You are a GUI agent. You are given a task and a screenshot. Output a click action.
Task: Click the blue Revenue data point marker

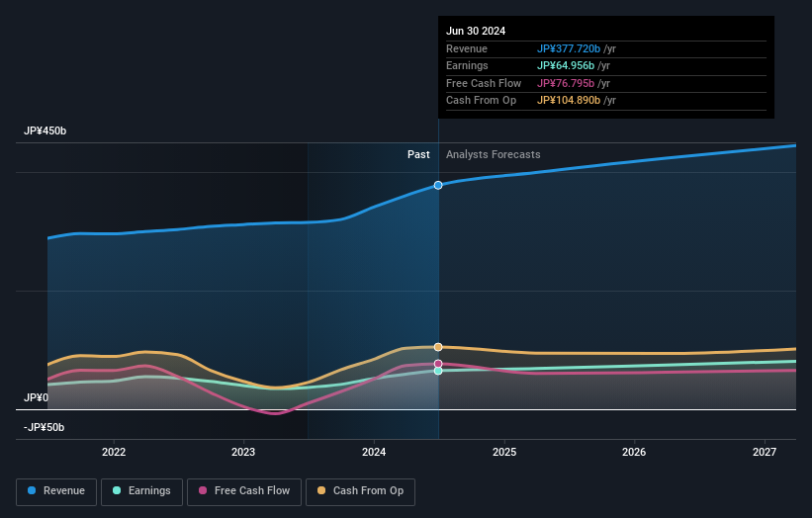[x=438, y=185]
